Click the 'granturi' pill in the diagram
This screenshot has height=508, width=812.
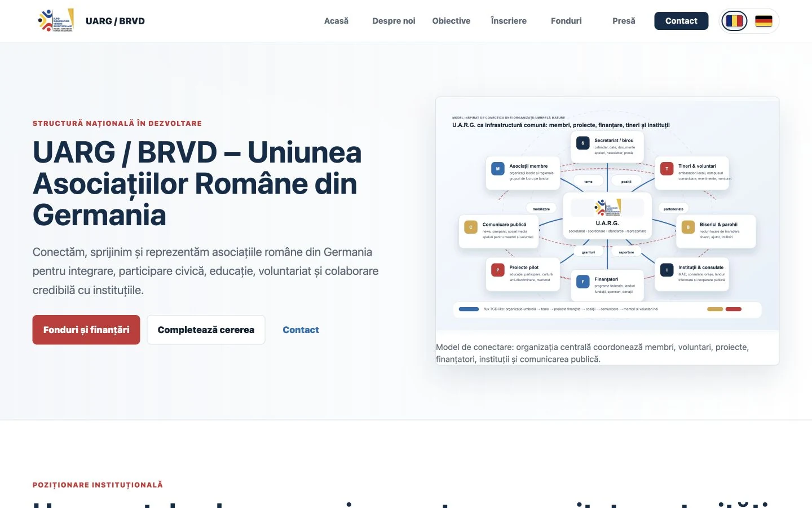tap(588, 252)
